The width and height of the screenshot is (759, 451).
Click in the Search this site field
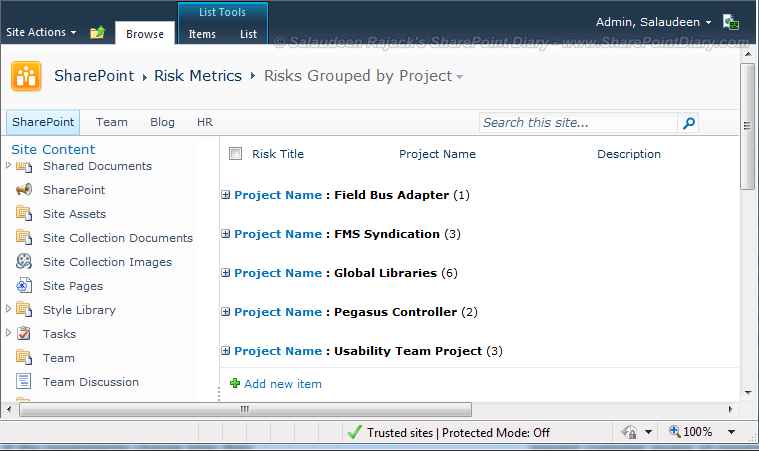click(578, 123)
